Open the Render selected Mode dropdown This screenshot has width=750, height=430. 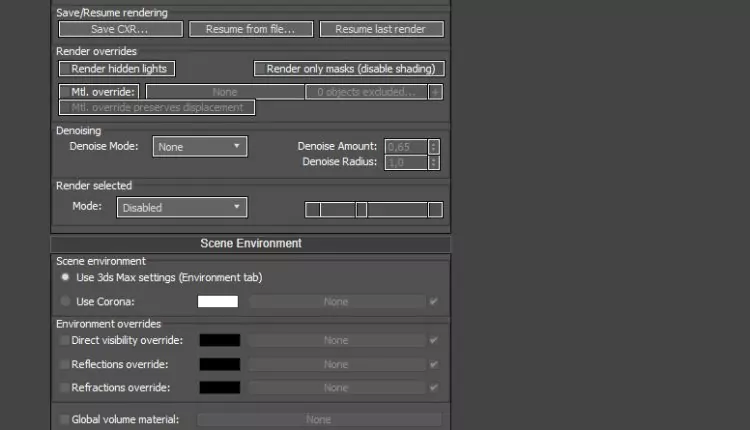pos(181,208)
